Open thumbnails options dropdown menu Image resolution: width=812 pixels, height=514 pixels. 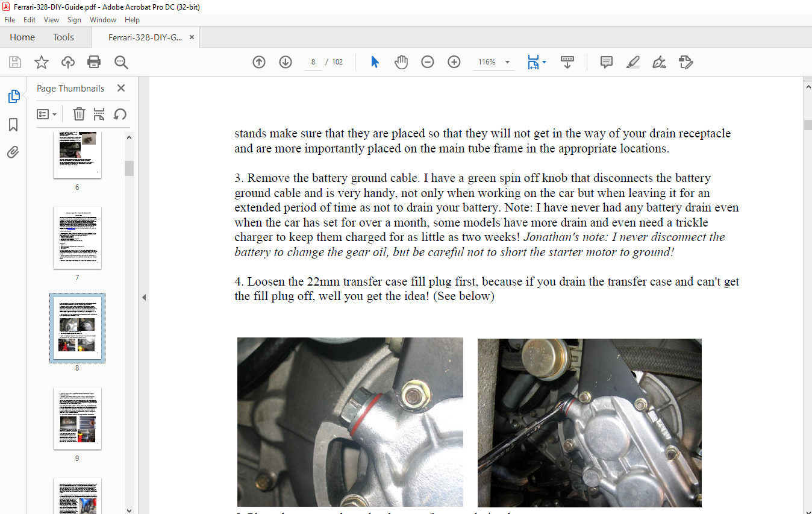click(46, 114)
